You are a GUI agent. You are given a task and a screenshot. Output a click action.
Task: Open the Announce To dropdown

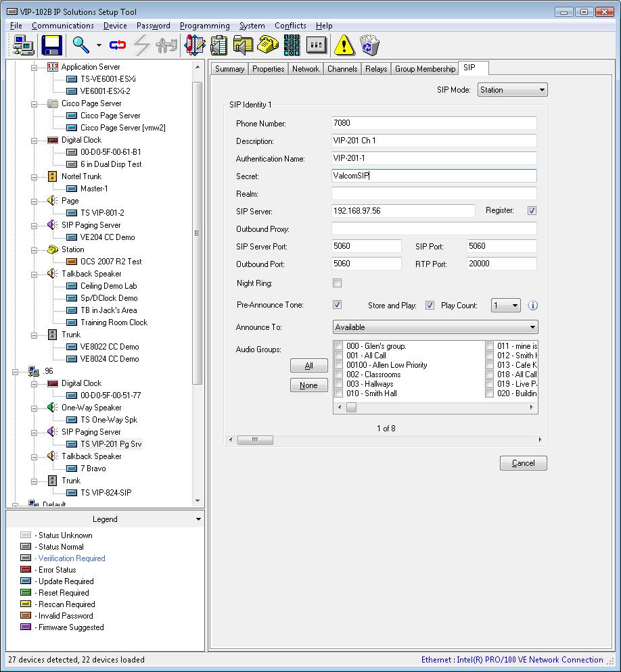pyautogui.click(x=435, y=327)
